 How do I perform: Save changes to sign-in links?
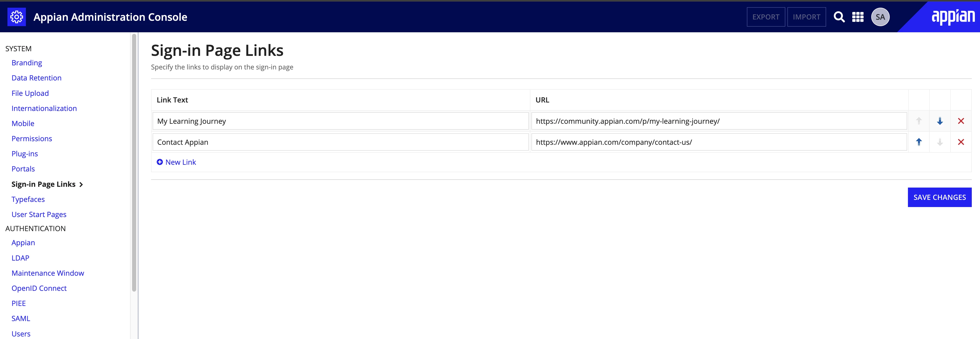[939, 197]
